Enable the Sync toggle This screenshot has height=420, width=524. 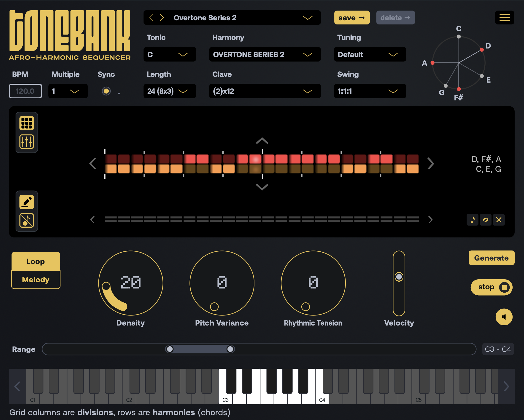[106, 91]
